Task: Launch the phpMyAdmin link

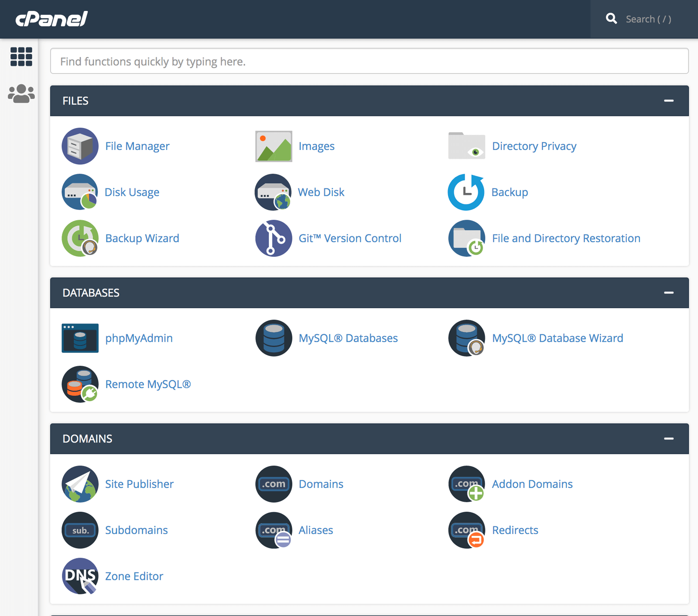Action: [139, 338]
